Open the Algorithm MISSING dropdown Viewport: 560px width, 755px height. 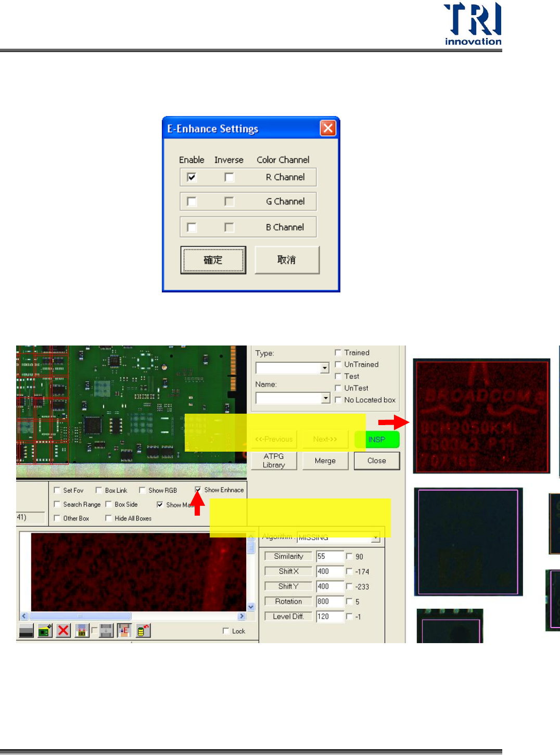(x=376, y=538)
